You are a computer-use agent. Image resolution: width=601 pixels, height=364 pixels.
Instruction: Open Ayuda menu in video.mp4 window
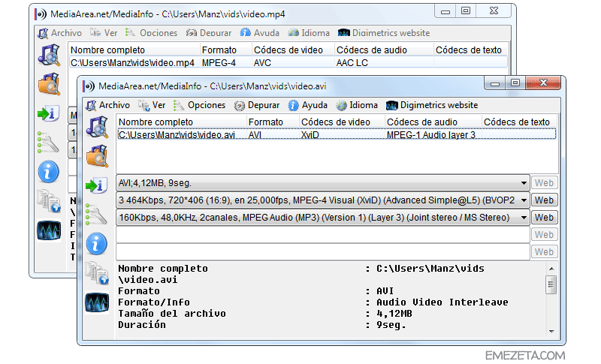[260, 33]
